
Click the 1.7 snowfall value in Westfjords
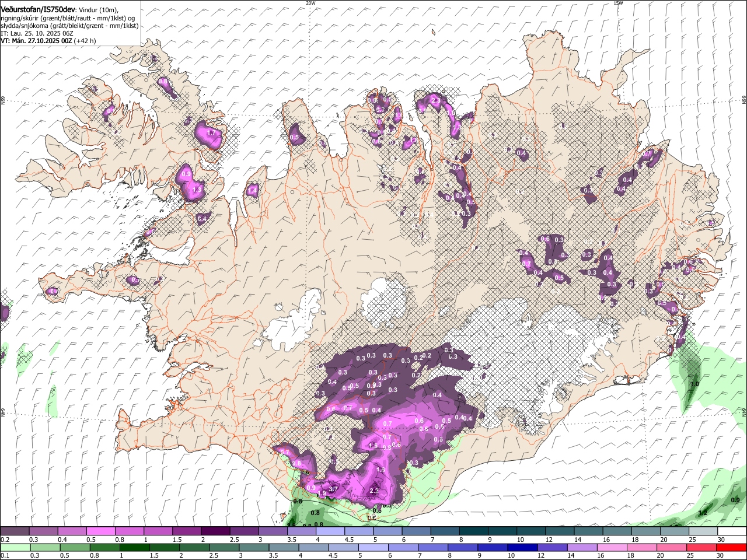tap(211, 133)
